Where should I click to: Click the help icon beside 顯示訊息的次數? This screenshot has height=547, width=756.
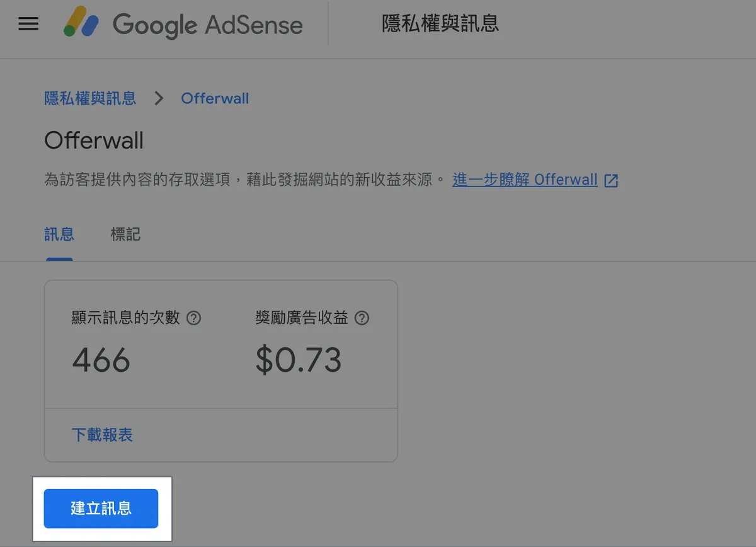tap(195, 318)
